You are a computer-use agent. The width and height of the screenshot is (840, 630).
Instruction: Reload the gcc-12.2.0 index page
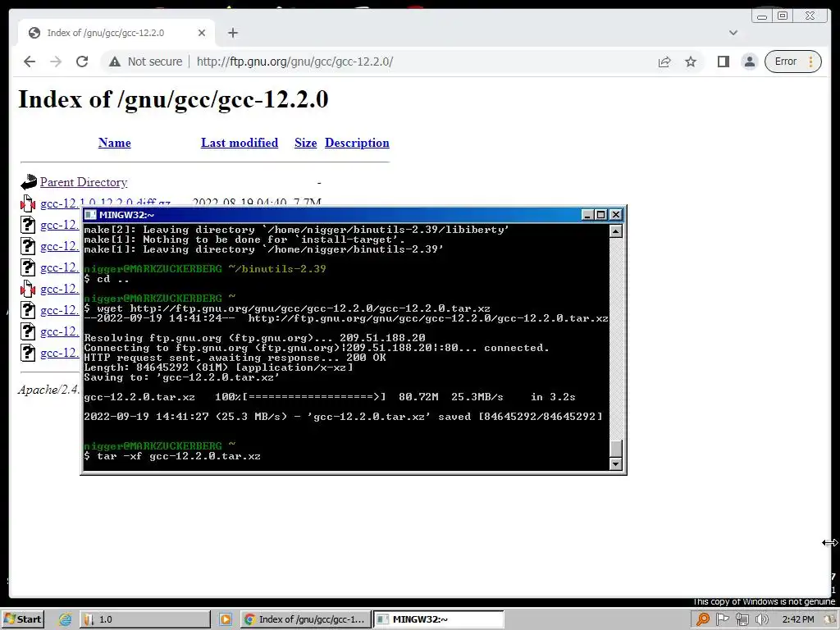(82, 62)
